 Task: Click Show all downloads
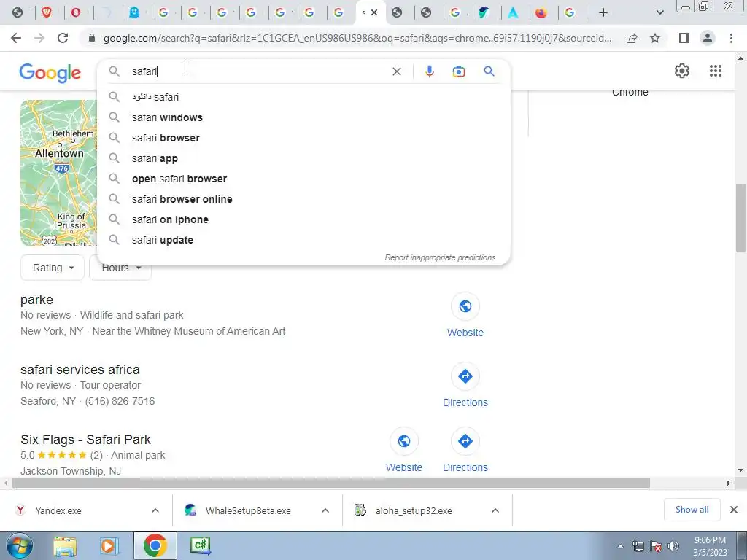coord(692,510)
